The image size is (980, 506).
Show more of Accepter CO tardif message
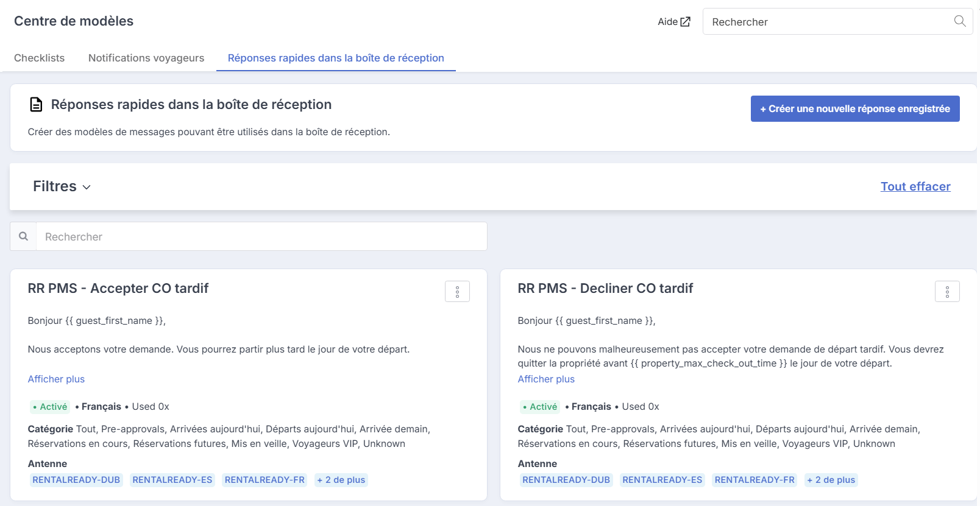click(x=56, y=379)
